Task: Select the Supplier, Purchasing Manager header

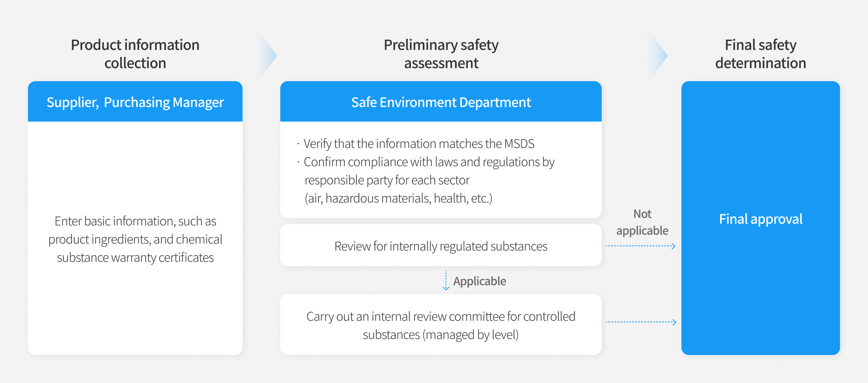Action: 135,102
